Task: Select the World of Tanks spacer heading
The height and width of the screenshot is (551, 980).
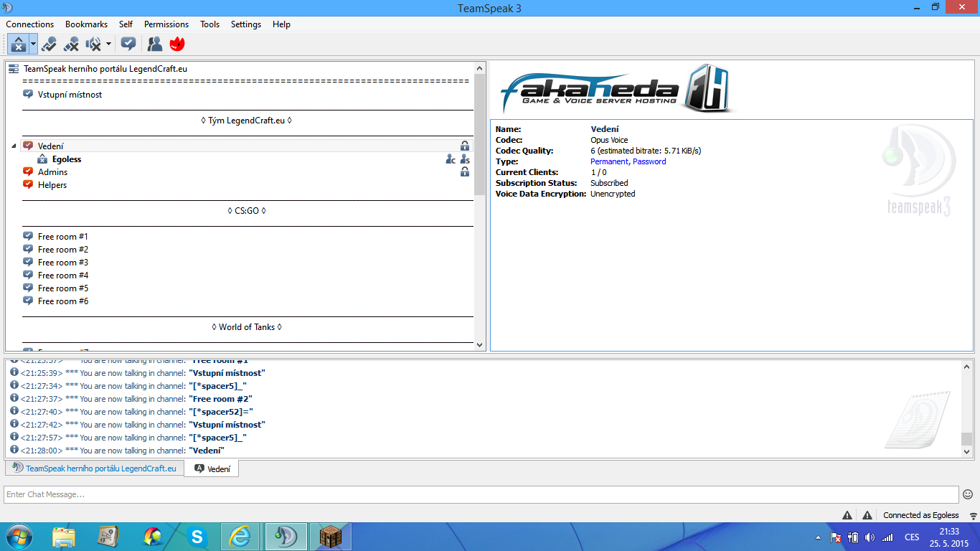Action: click(247, 327)
